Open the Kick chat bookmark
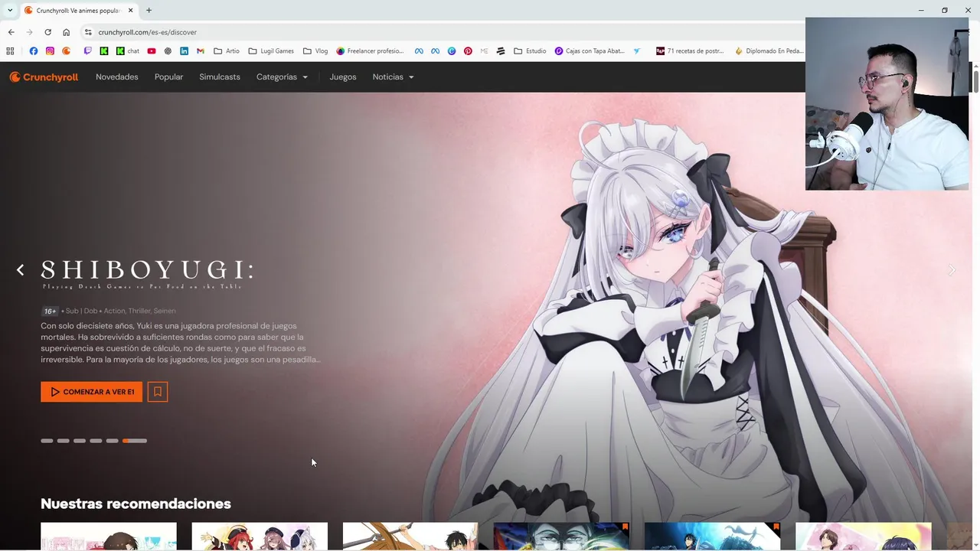This screenshot has height=551, width=980. pos(128,51)
